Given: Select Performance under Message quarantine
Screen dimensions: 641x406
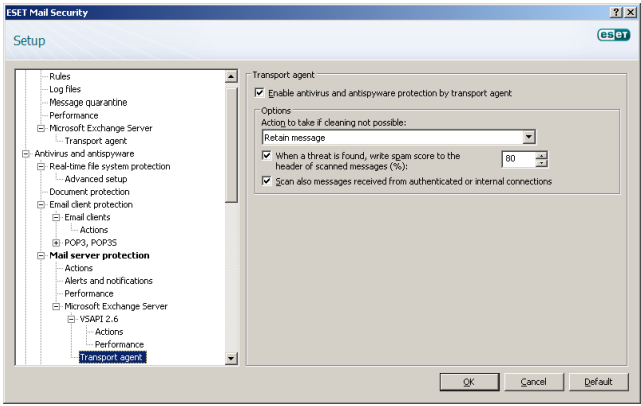Looking at the screenshot, I should click(74, 115).
